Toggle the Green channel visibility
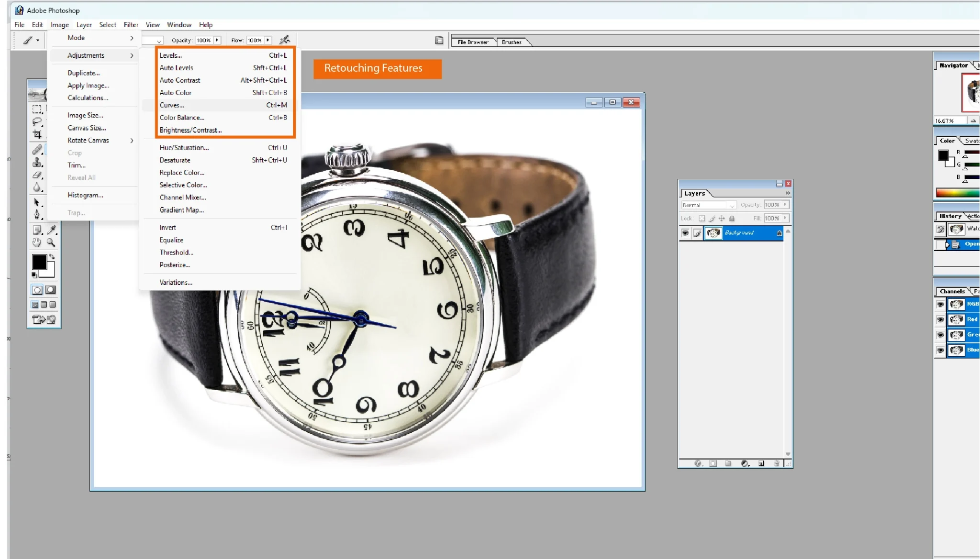980x559 pixels. pos(940,335)
